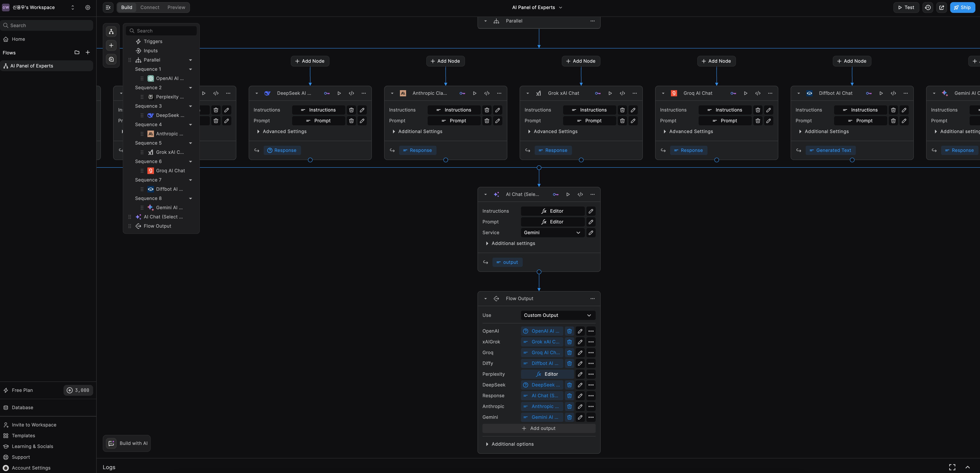
Task: Click the key credentials icon on Groq AI Chat
Action: point(733,93)
